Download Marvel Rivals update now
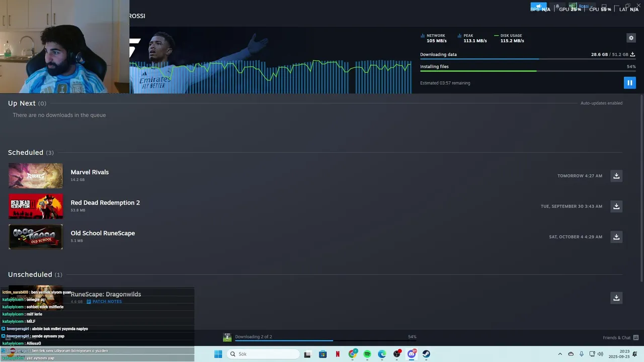 [616, 176]
